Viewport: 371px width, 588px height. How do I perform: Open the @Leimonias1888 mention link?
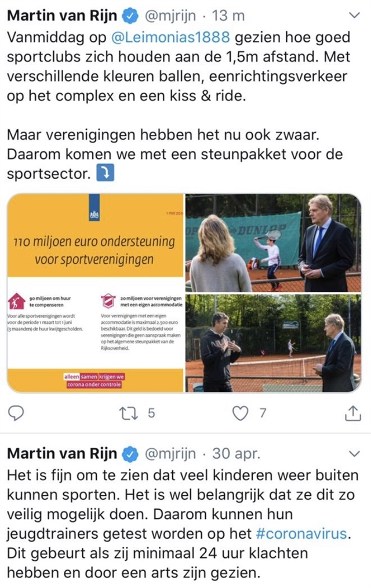pyautogui.click(x=170, y=37)
